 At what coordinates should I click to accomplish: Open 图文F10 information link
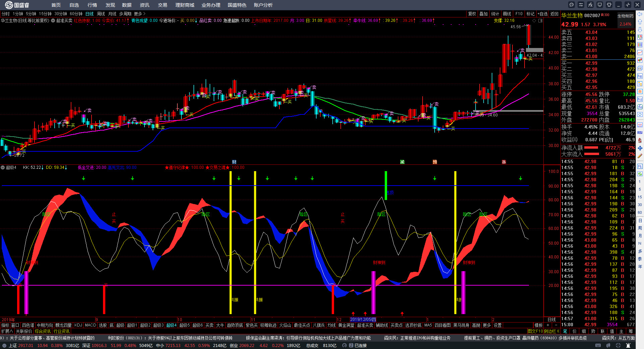535,331
